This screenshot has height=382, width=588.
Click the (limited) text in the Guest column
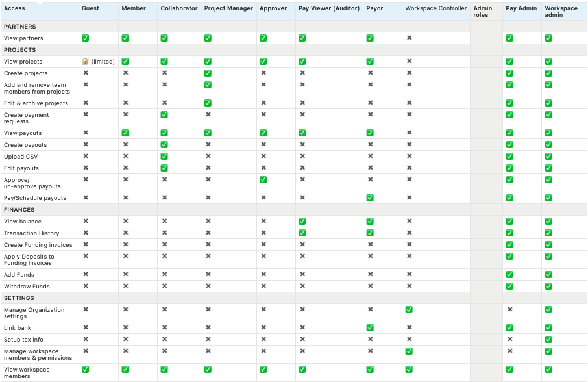tap(103, 62)
